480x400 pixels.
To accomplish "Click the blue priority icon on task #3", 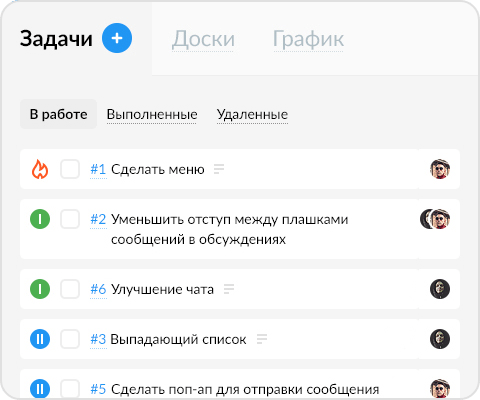I will 40,339.
